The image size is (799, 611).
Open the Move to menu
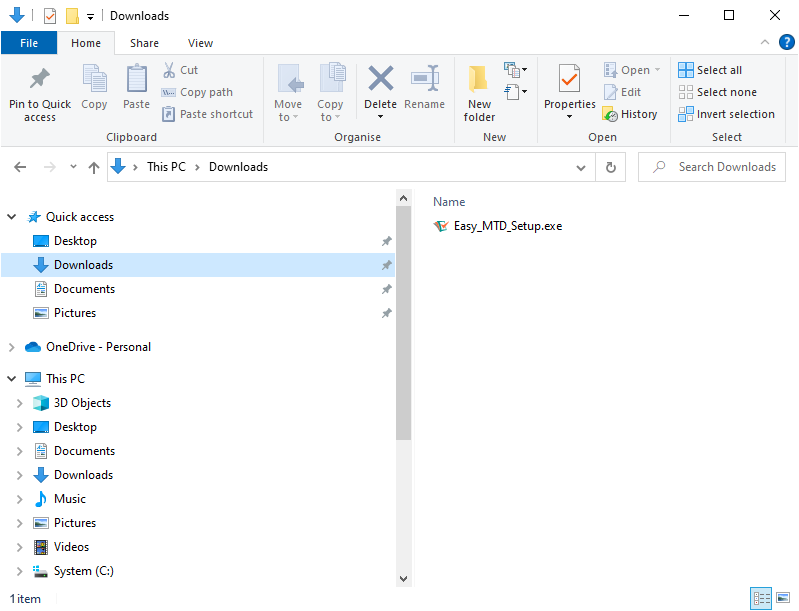[288, 93]
